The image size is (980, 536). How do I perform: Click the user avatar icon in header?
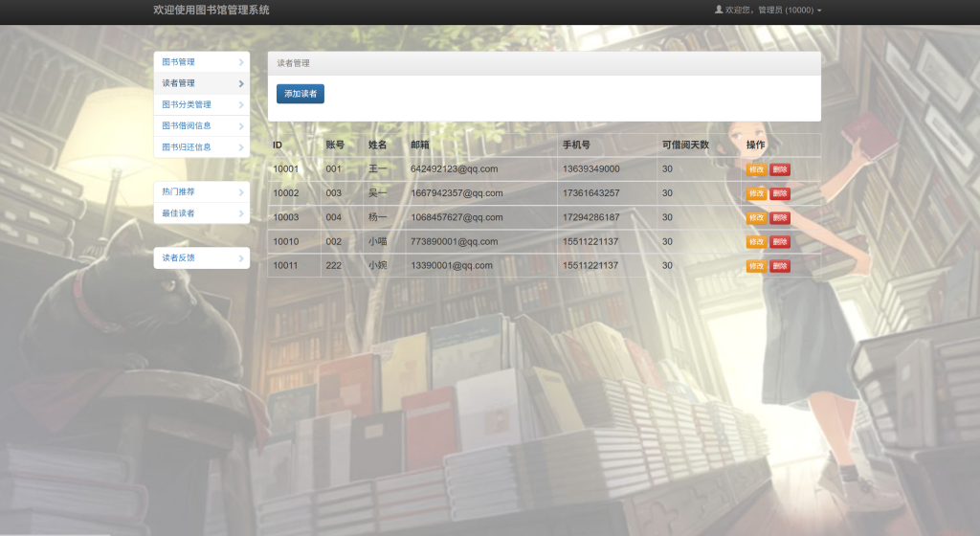pos(719,10)
